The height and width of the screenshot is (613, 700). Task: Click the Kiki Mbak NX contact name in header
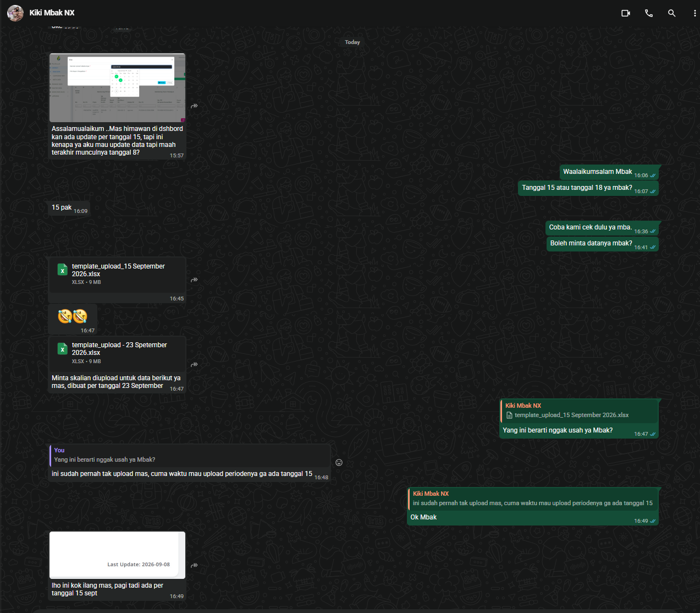pyautogui.click(x=52, y=13)
